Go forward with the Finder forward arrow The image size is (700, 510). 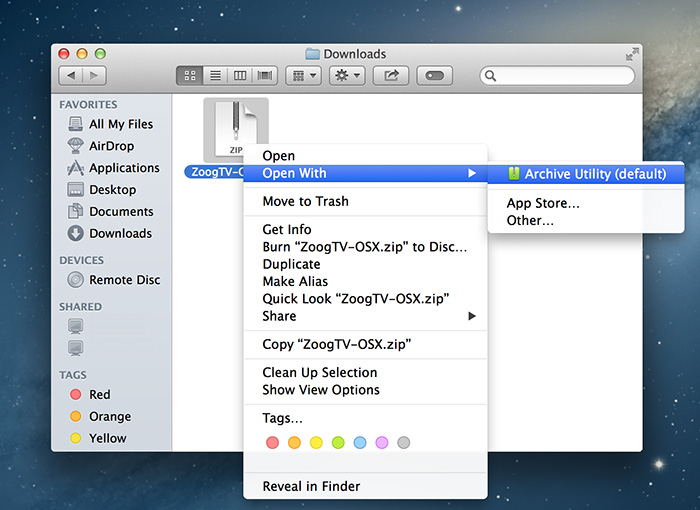[x=94, y=75]
